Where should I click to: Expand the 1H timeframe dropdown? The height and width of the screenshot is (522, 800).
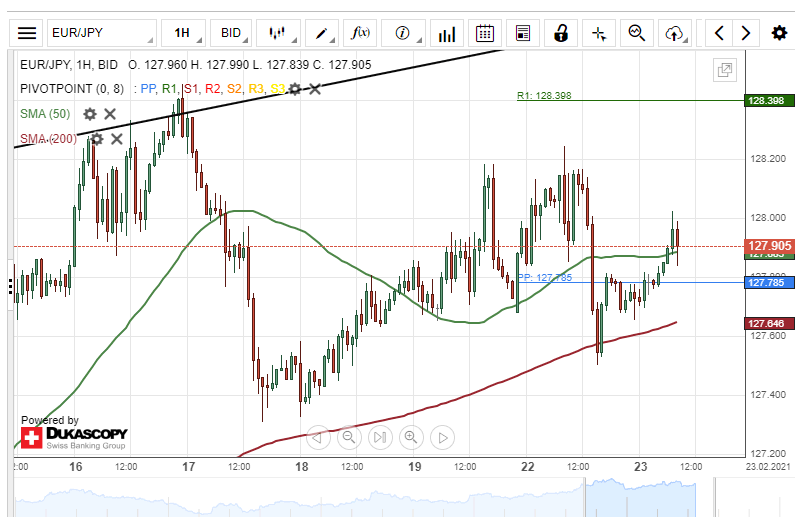click(x=184, y=34)
